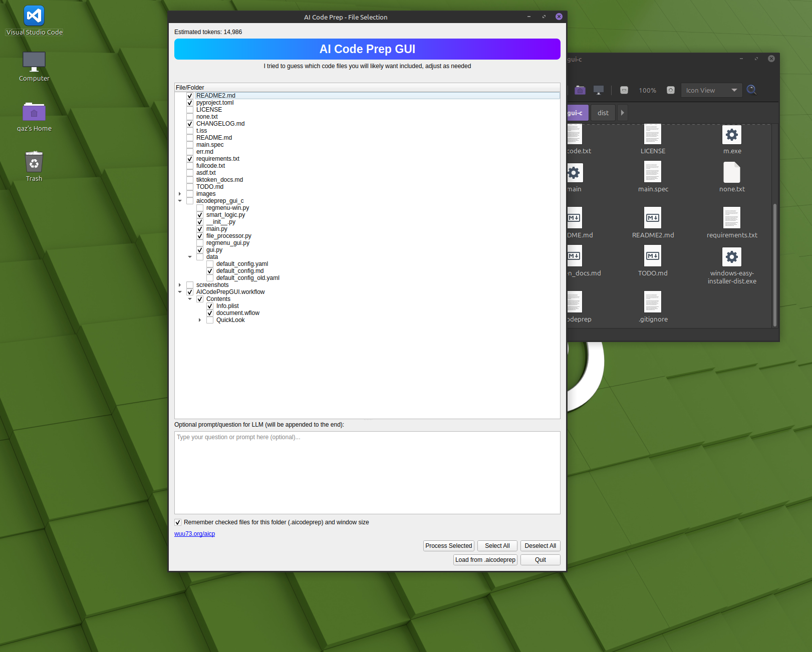The width and height of the screenshot is (812, 652).
Task: Select none.txt file icon in file manager
Action: coord(732,172)
